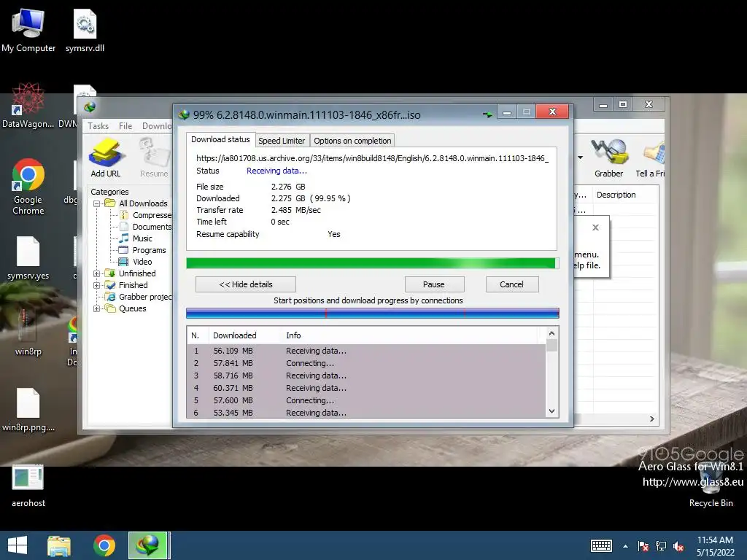Screen dimensions: 747x560
Task: Select connection row 4 with 60.371 MB
Action: tap(366, 388)
